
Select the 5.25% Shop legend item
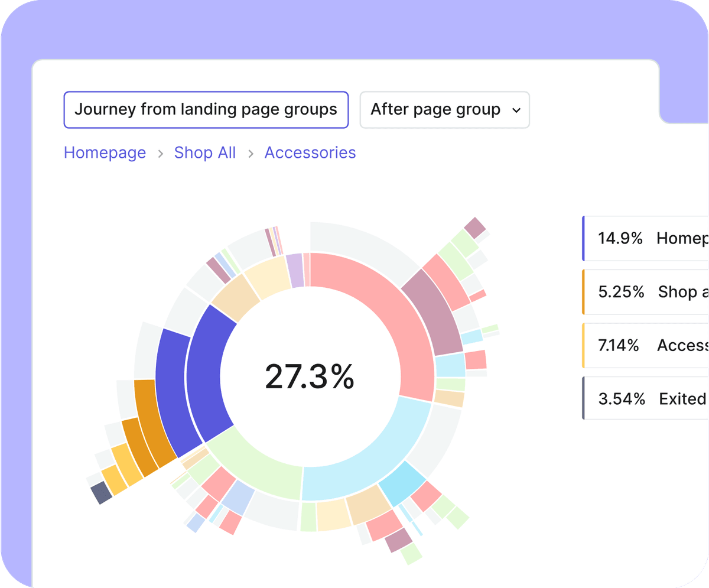tap(645, 292)
